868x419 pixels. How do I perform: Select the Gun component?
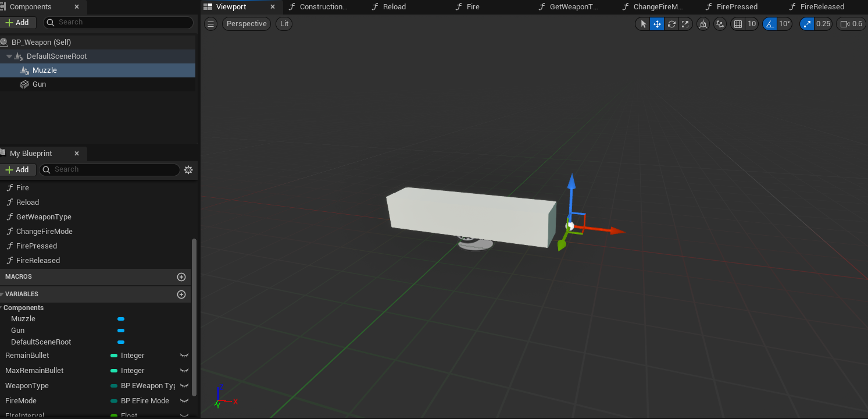pos(98,84)
